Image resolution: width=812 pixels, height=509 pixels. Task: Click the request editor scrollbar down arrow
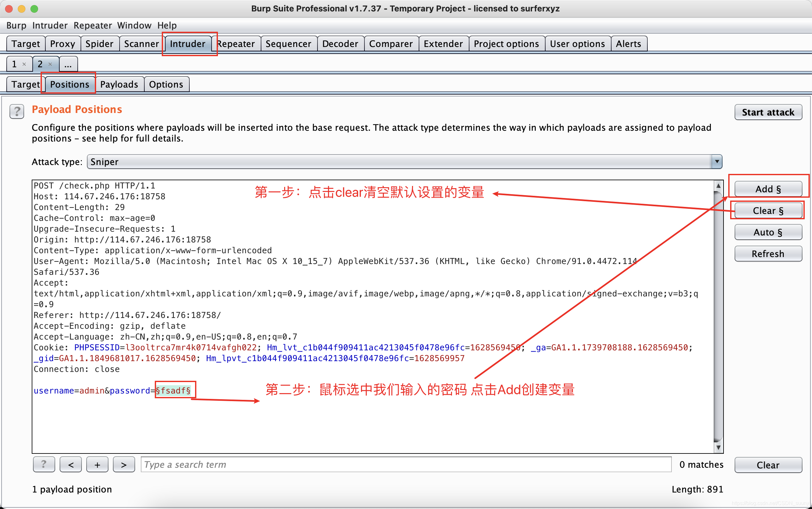[718, 447]
